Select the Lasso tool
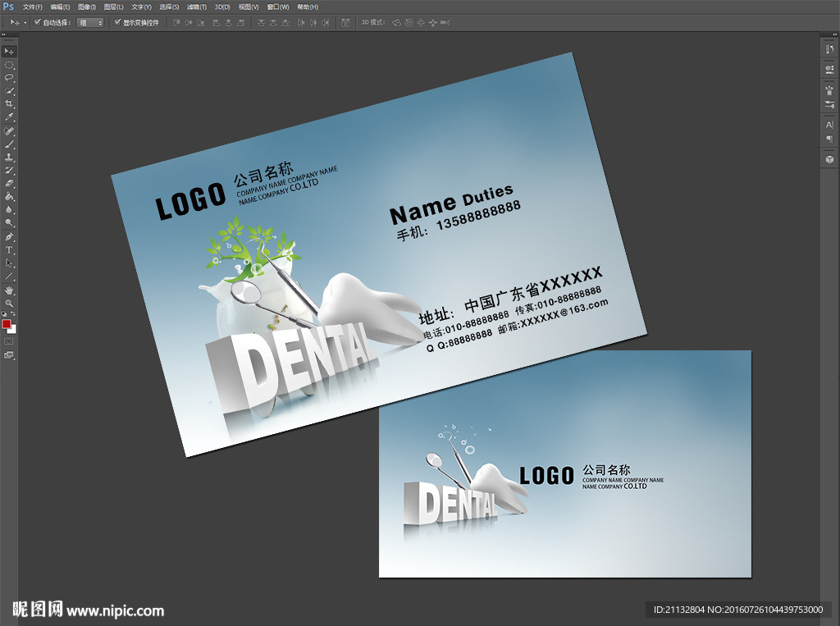The width and height of the screenshot is (840, 626). pos(9,78)
